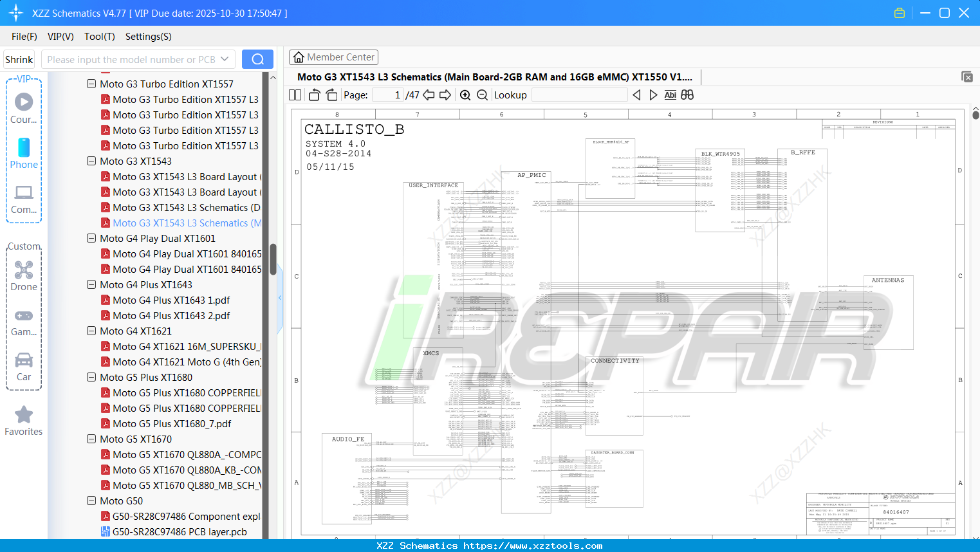Collapse the Moto G3 XT1543 tree node
The height and width of the screenshot is (552, 980).
[x=91, y=161]
